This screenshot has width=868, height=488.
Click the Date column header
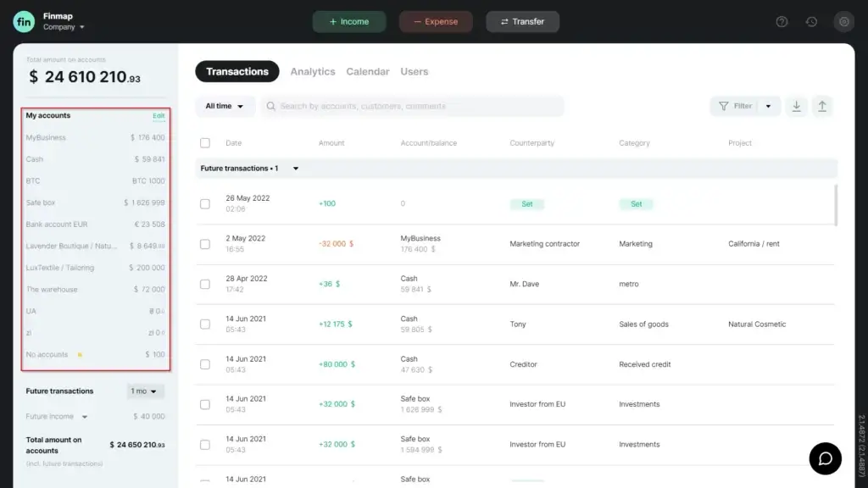point(233,142)
